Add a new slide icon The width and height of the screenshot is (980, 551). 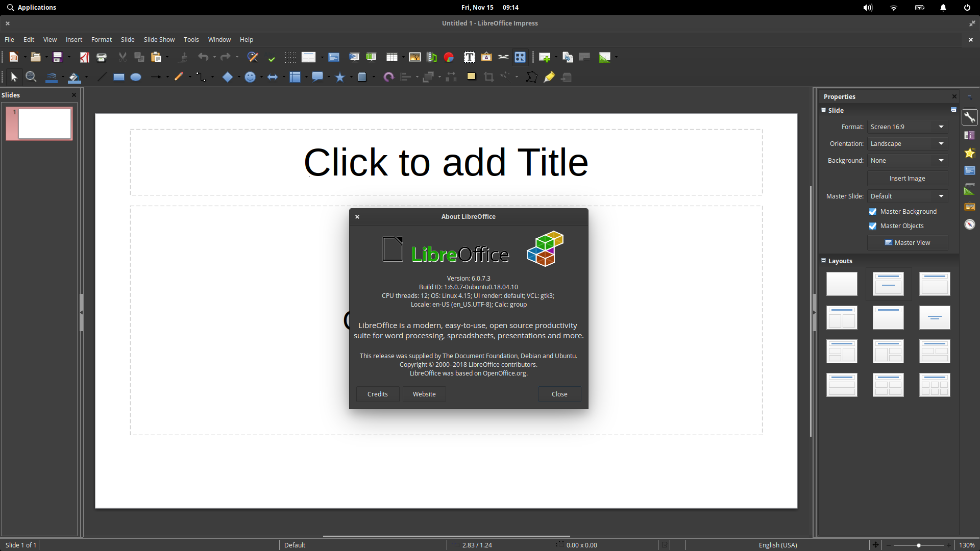[545, 57]
